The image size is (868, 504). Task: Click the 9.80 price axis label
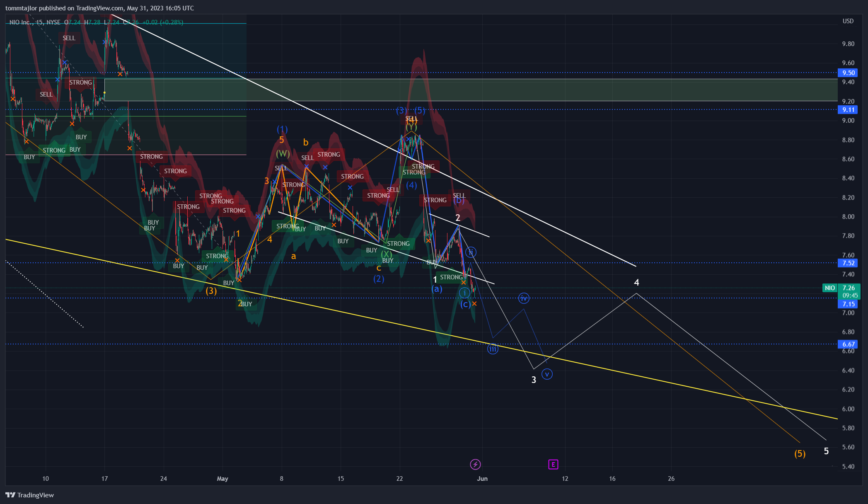(x=848, y=44)
